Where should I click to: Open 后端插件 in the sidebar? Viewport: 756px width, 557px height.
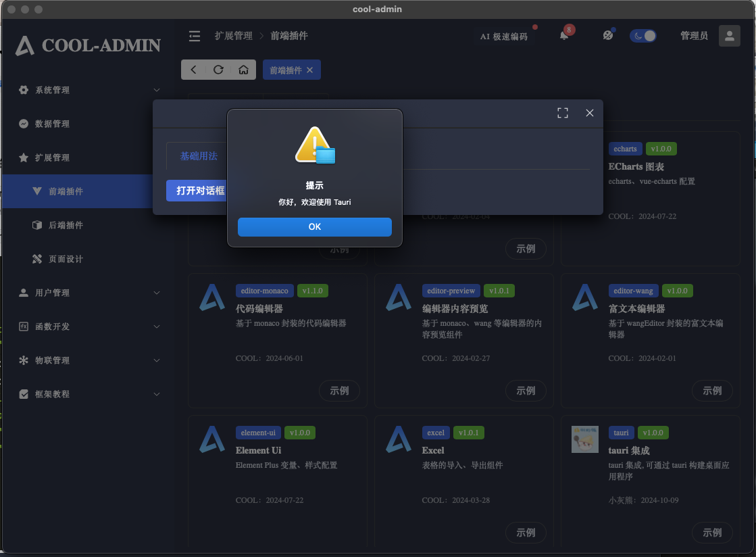(x=66, y=225)
